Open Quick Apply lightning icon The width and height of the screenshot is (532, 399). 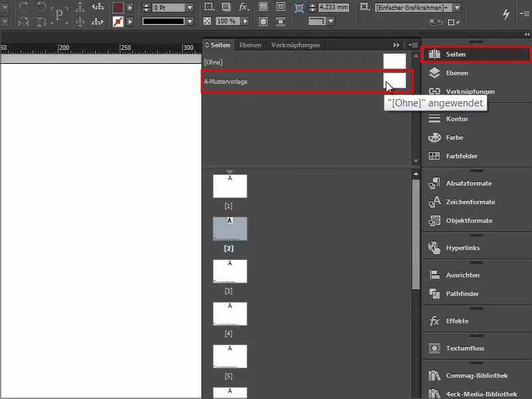click(506, 14)
